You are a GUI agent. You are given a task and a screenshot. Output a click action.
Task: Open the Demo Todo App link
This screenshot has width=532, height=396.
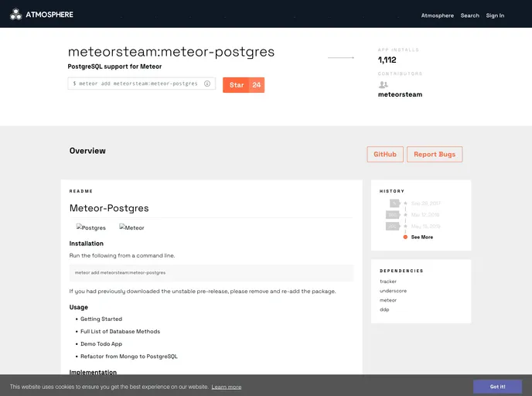[x=101, y=343]
